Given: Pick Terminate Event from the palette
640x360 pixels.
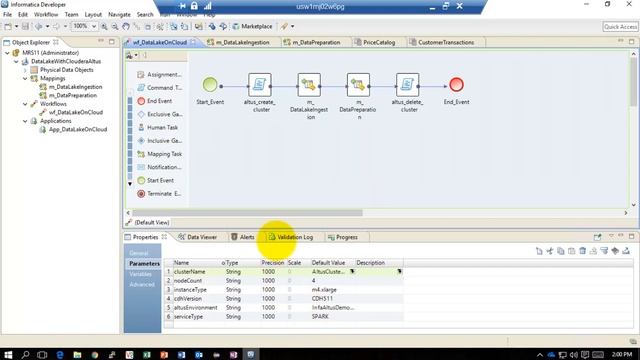Looking at the screenshot, I should click(x=159, y=193).
